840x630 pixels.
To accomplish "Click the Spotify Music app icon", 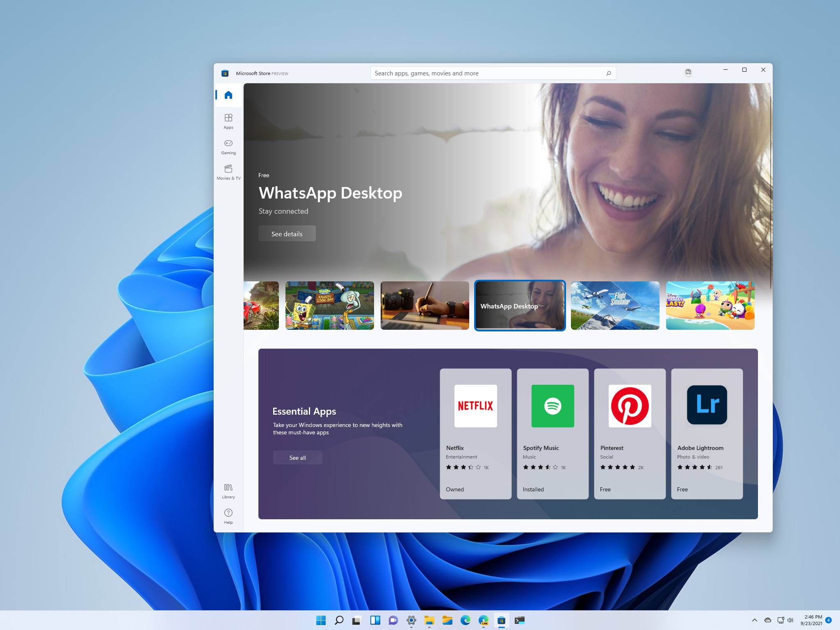I will tap(553, 406).
